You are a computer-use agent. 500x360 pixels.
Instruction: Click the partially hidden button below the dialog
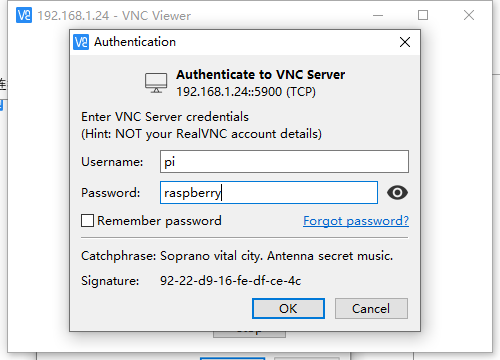(249, 334)
